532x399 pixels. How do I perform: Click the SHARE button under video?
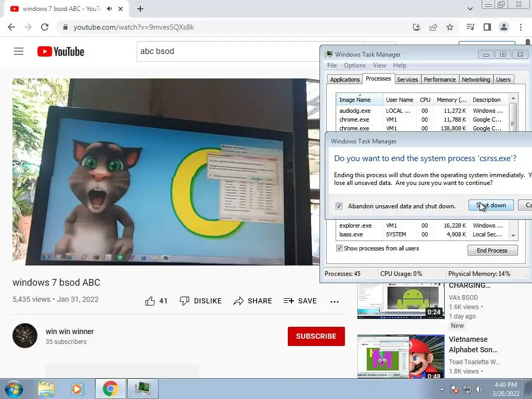coord(253,301)
